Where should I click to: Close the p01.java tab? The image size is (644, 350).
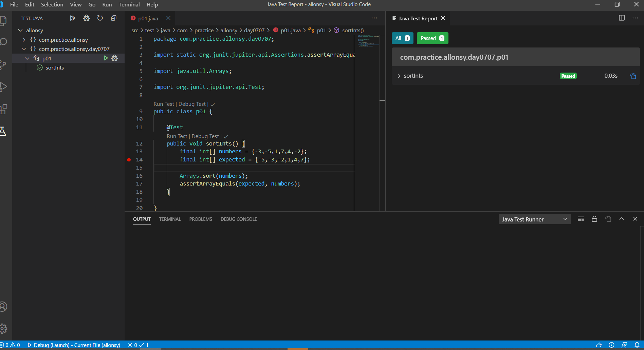point(168,18)
